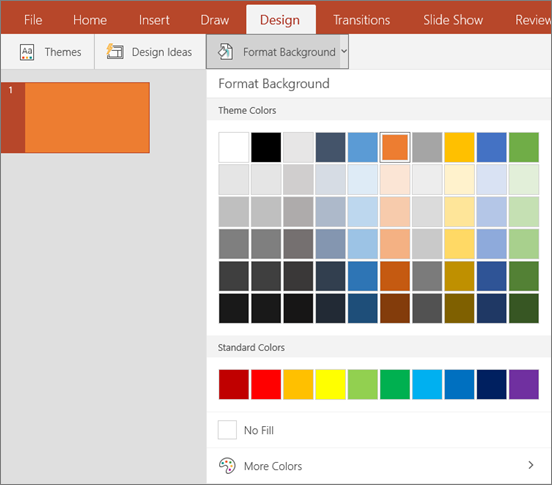Image resolution: width=552 pixels, height=485 pixels.
Task: Open the Format Background dropdown arrow
Action: 344,51
